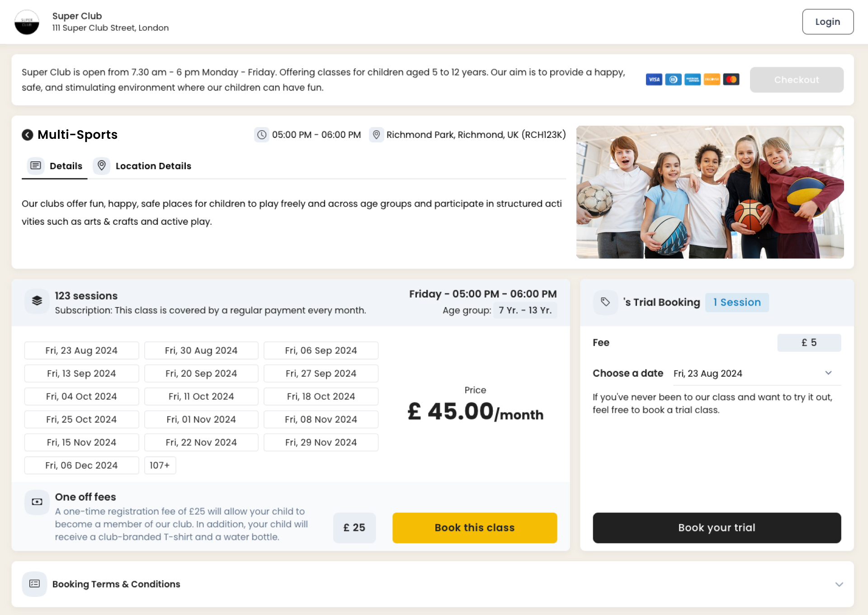This screenshot has width=868, height=615.
Task: Click the Mastercard payment icon
Action: [731, 80]
